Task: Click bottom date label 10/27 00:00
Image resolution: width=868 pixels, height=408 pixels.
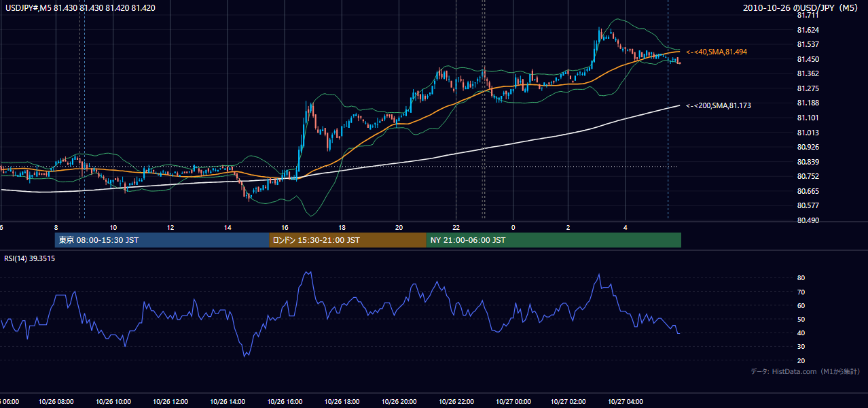Action: pos(513,401)
